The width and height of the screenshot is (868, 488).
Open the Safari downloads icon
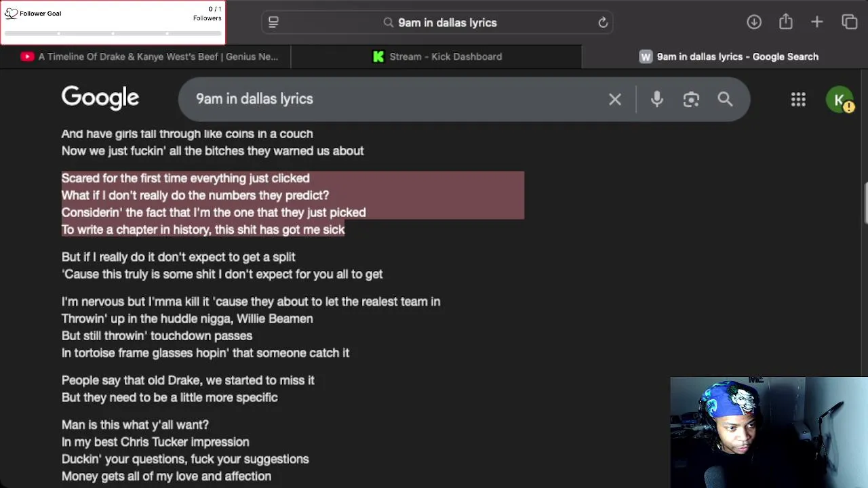pos(754,22)
